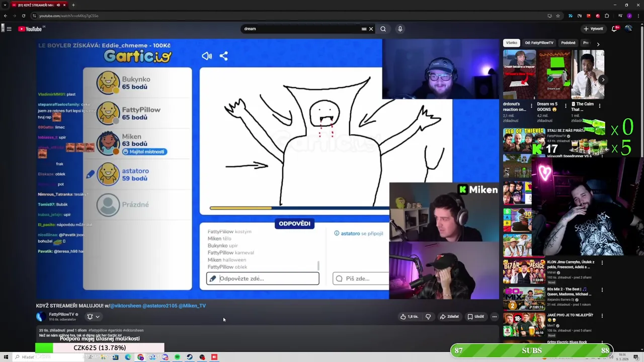The height and width of the screenshot is (362, 644).
Task: Open YouTube notifications bell
Action: [614, 29]
